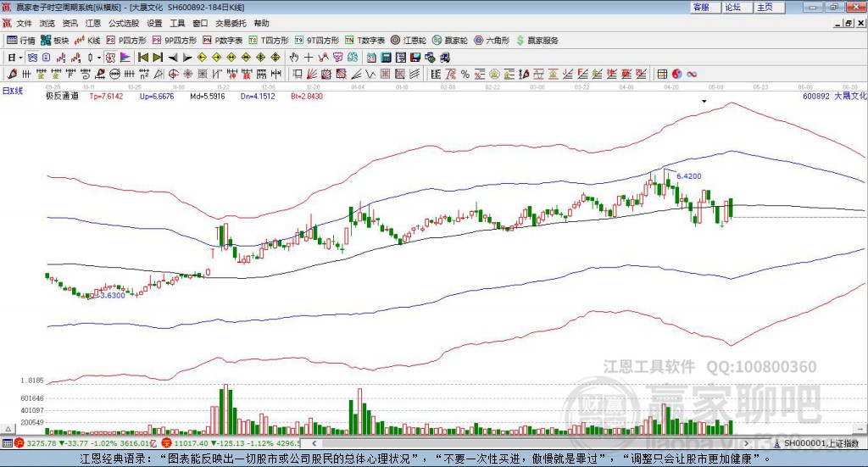Click the yin-yang taiji icon
The height and width of the screenshot is (467, 868).
pyautogui.click(x=677, y=74)
